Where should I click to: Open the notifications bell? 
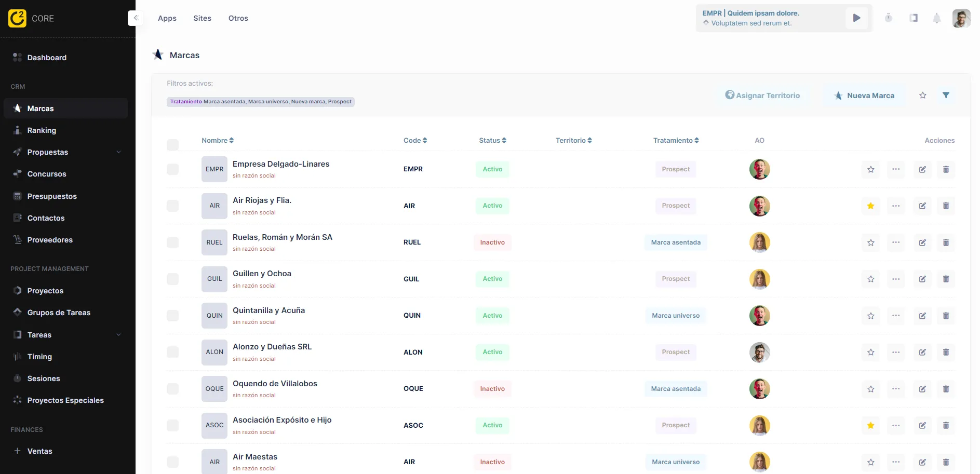[x=936, y=19]
